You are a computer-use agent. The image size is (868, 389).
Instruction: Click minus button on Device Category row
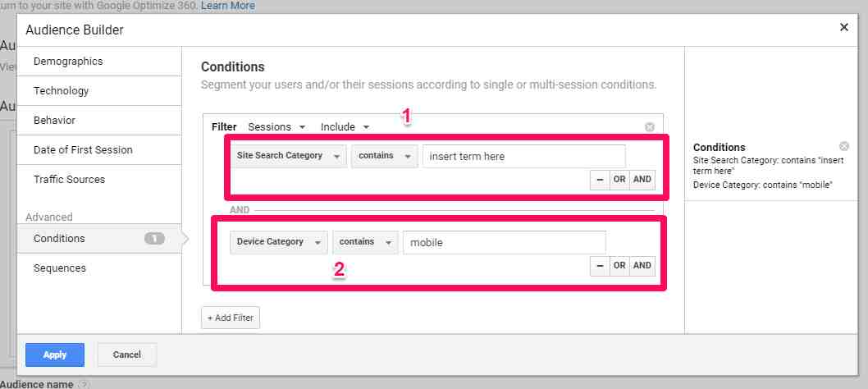(x=600, y=265)
